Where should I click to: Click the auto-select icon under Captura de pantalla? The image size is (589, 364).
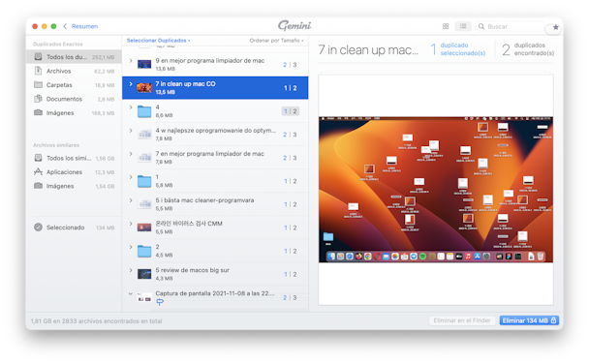[160, 302]
